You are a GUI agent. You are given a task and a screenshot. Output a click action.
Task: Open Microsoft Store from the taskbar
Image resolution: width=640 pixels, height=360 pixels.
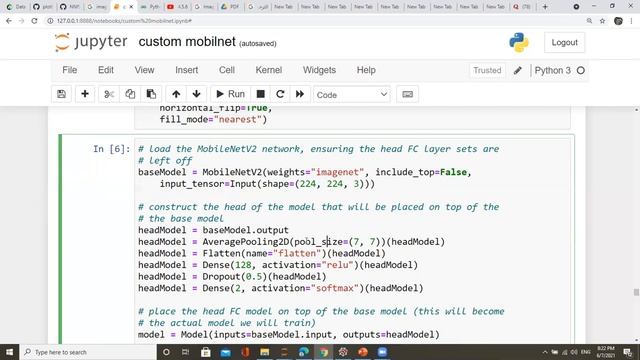tap(206, 352)
